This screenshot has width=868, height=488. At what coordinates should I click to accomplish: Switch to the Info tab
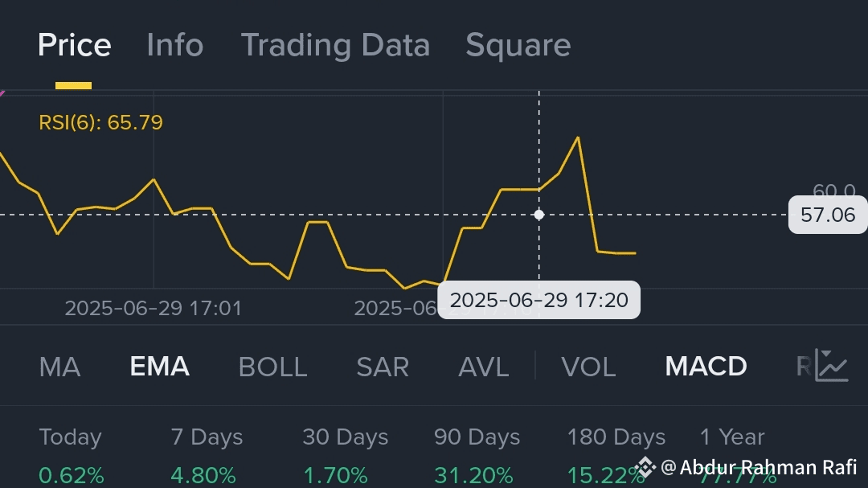174,45
